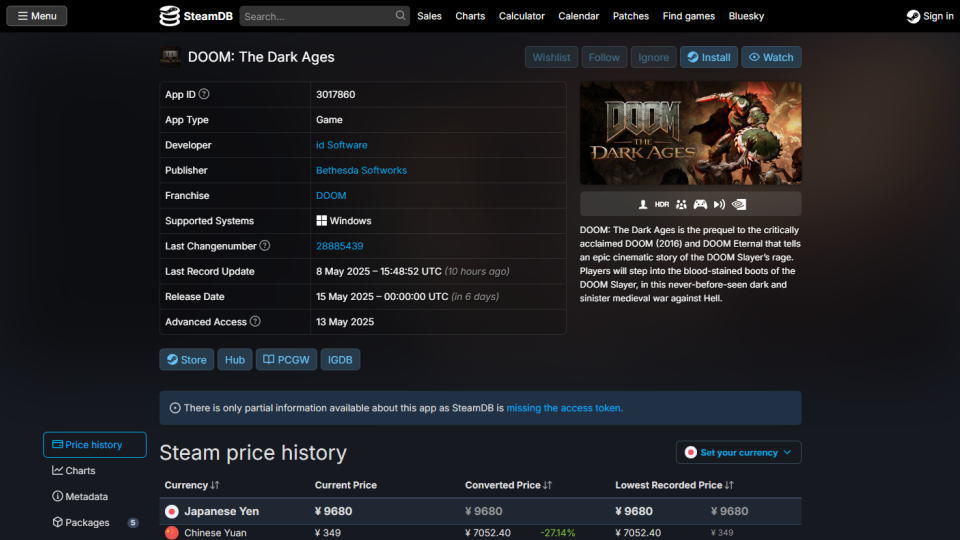The height and width of the screenshot is (540, 960).
Task: Click the DOOM game small icon by title
Action: (x=170, y=57)
